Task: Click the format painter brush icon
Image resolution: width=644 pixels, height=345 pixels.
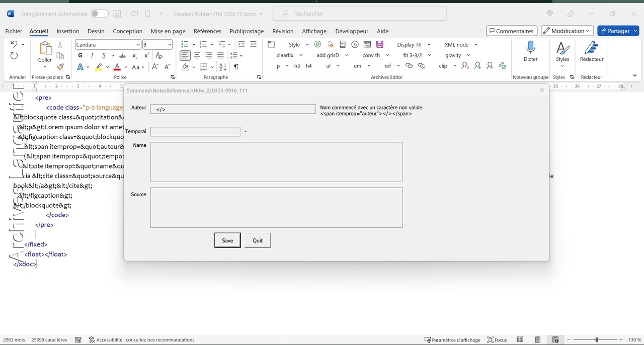Action: [60, 66]
